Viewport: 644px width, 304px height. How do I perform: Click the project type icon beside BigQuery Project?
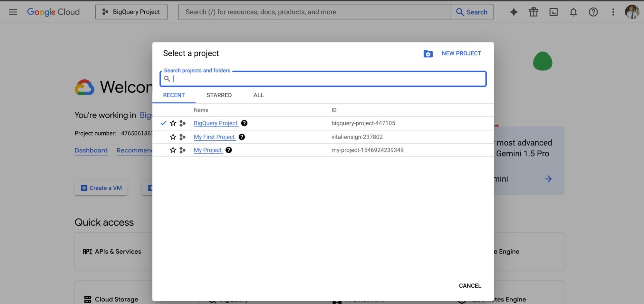[x=183, y=123]
